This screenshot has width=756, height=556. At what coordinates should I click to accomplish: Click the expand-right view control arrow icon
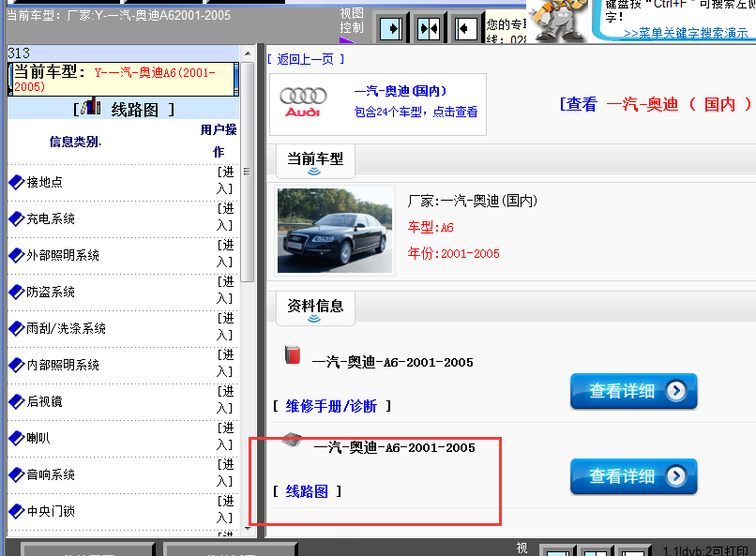click(390, 29)
